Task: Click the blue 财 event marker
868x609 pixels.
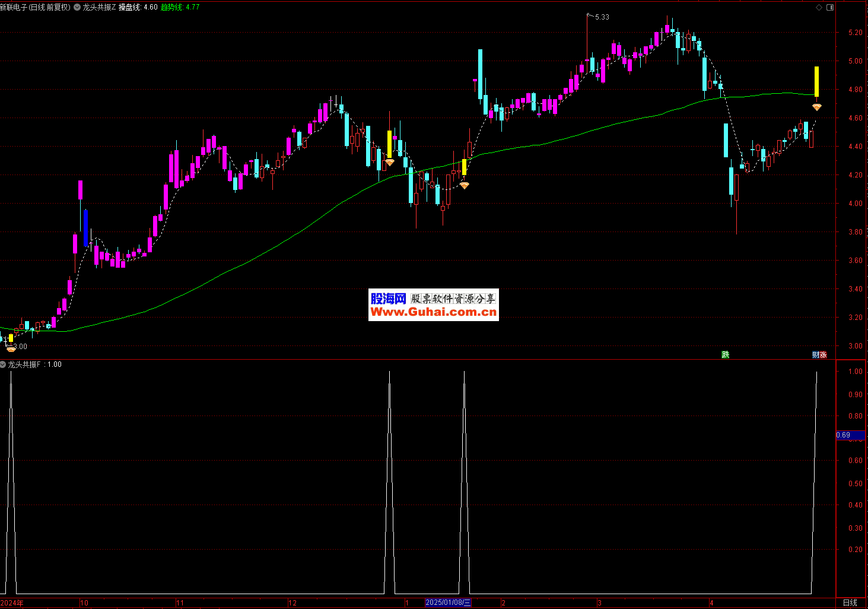Action: (816, 354)
